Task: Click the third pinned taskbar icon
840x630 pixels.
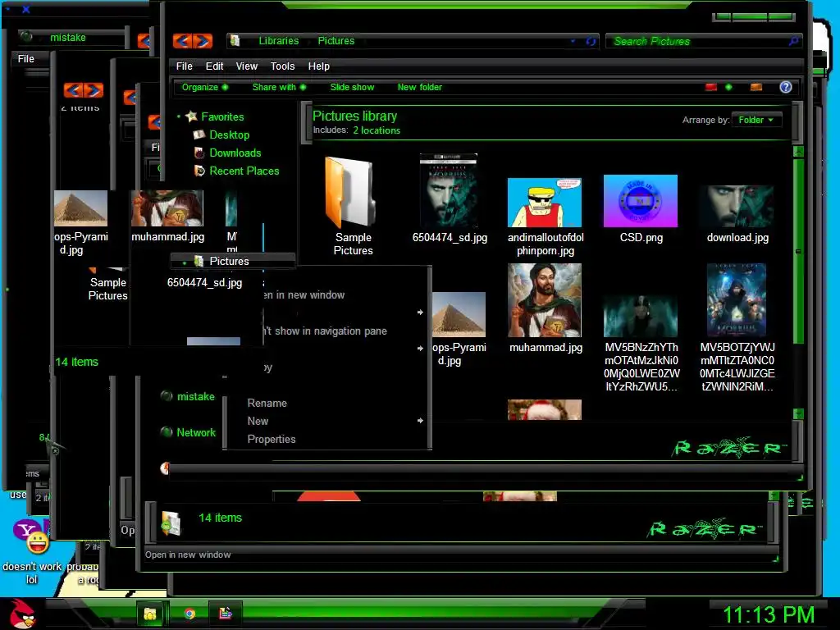Action: [x=226, y=614]
